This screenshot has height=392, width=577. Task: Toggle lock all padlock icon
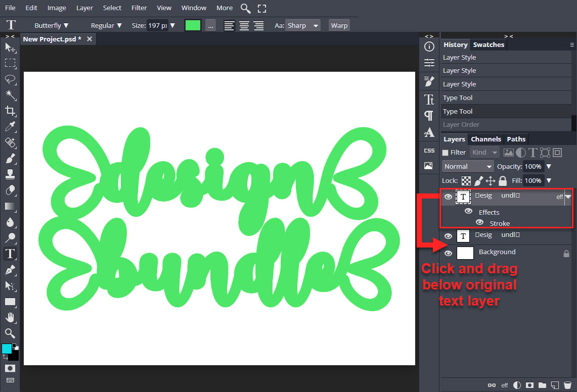click(503, 180)
